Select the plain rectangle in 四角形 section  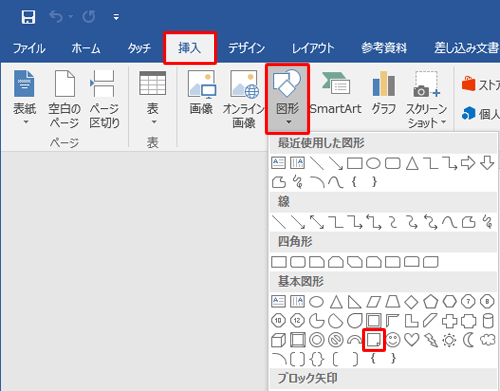(x=279, y=262)
